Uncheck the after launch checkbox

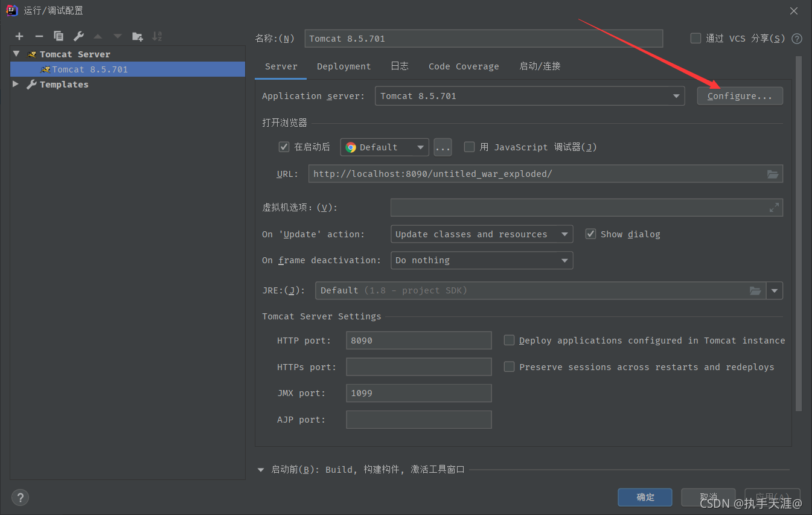point(284,147)
